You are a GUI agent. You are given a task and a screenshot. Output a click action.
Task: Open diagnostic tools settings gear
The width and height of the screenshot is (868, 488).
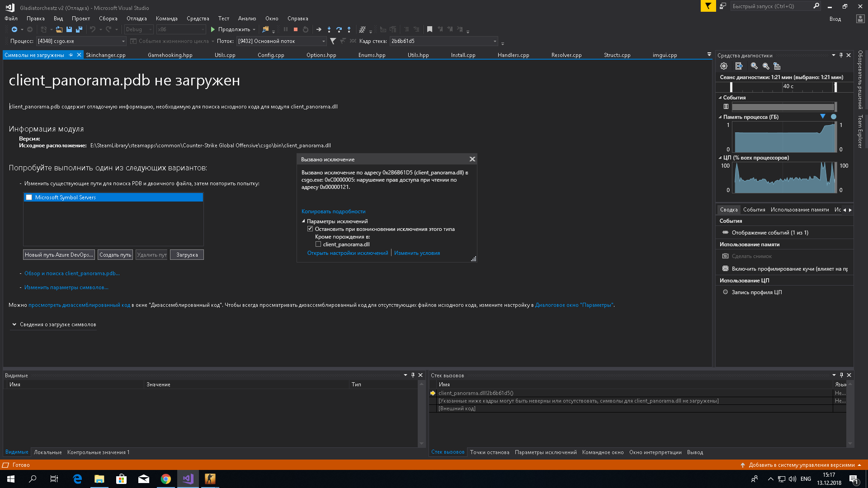coord(724,66)
